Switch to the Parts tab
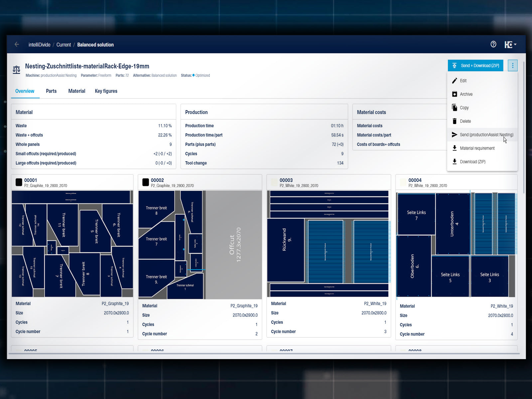Viewport: 532px width, 399px height. 51,91
